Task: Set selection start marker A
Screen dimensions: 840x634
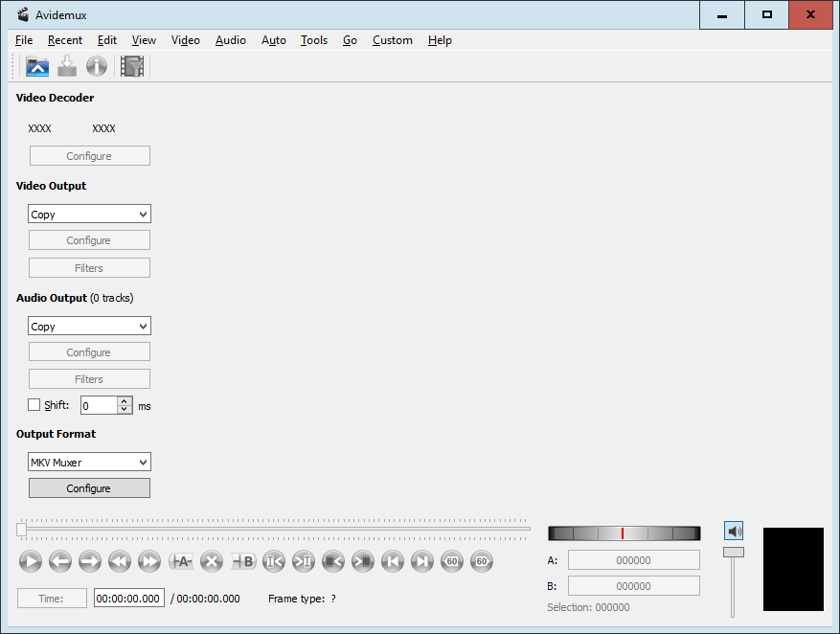Action: click(181, 561)
